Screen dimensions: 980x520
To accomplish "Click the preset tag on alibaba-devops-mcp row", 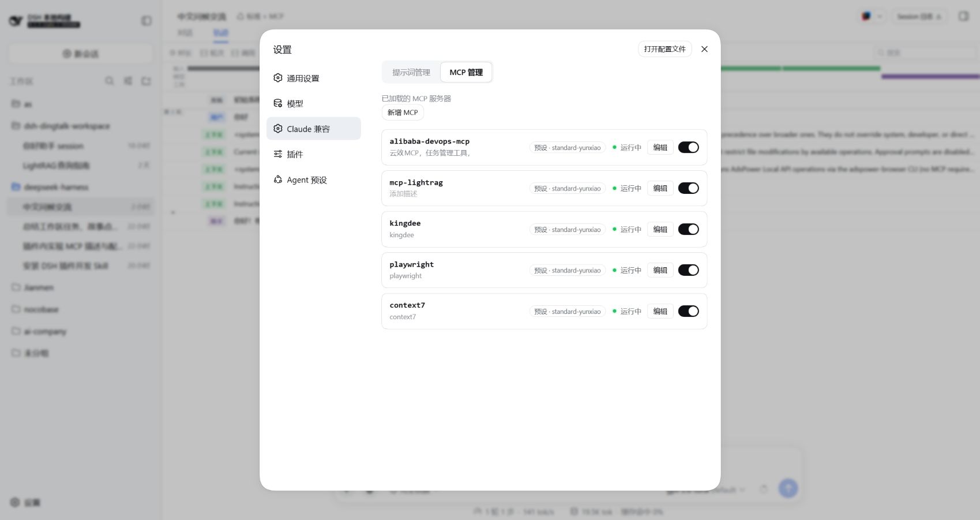I will pos(568,148).
